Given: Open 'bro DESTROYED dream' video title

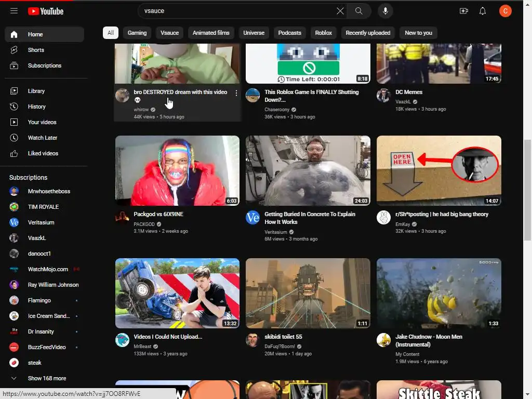Looking at the screenshot, I should pyautogui.click(x=180, y=96).
